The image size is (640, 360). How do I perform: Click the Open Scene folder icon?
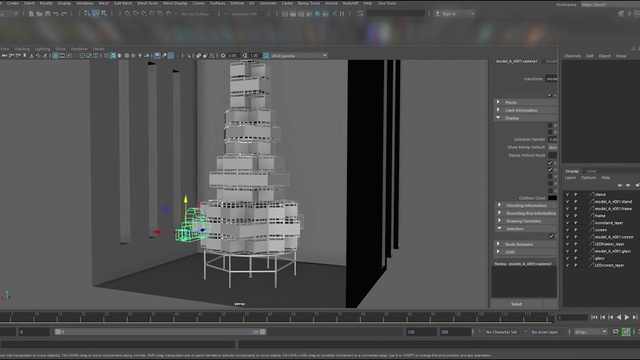pos(39,14)
